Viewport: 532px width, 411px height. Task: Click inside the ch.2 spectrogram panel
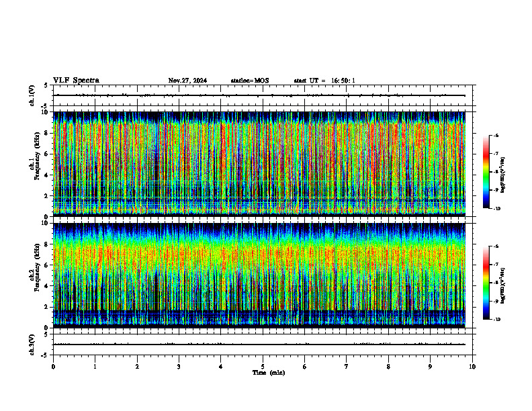click(x=259, y=275)
